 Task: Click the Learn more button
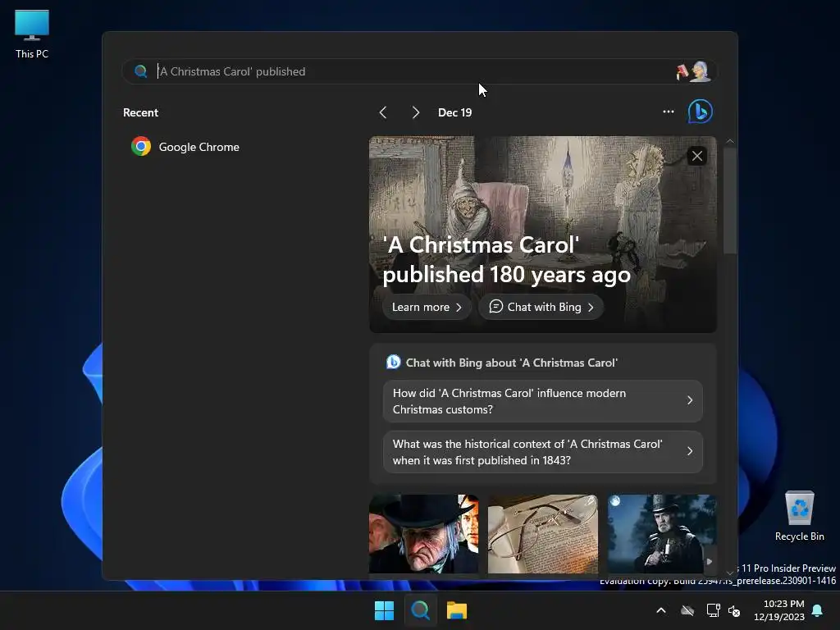pyautogui.click(x=427, y=307)
